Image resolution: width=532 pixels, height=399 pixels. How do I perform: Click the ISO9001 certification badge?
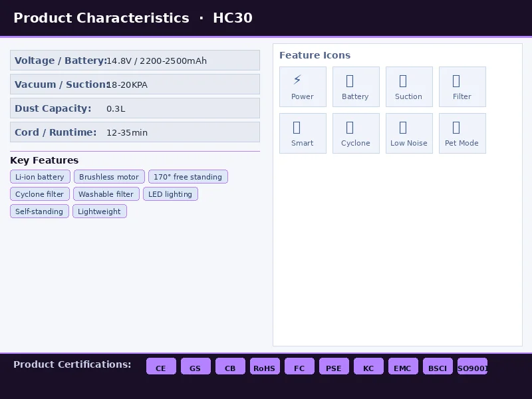[x=473, y=366]
